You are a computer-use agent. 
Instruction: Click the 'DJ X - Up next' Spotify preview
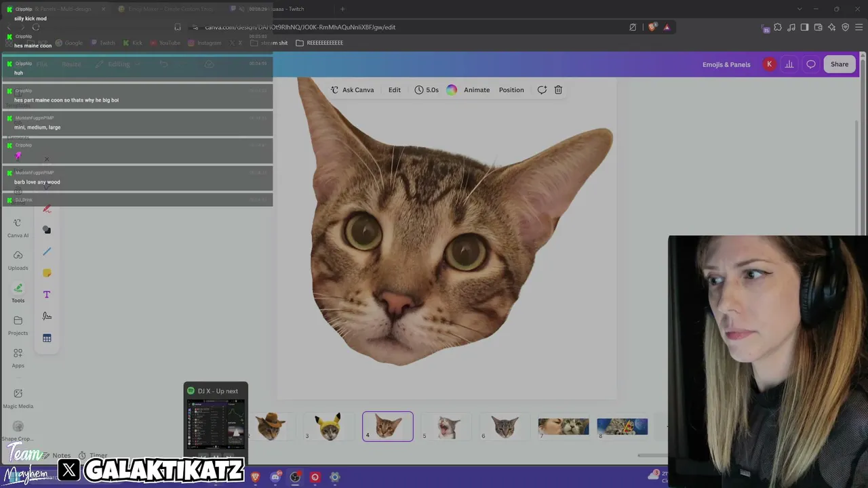pos(216,419)
